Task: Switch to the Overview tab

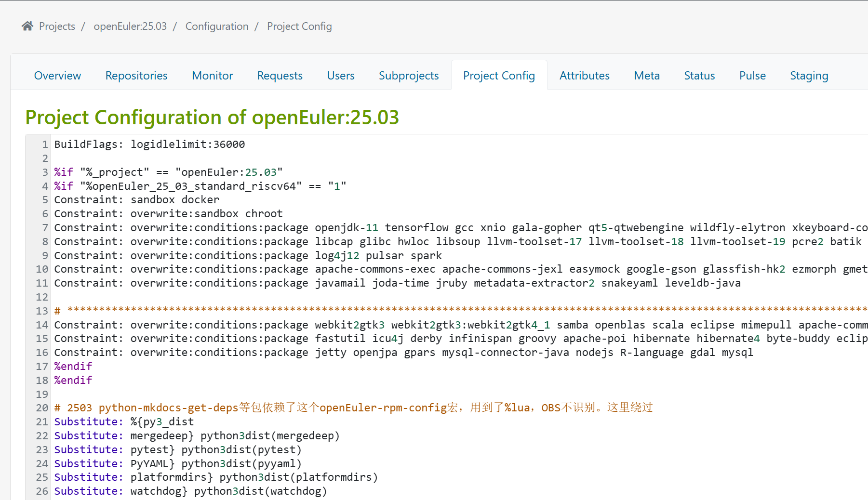Action: coord(57,76)
